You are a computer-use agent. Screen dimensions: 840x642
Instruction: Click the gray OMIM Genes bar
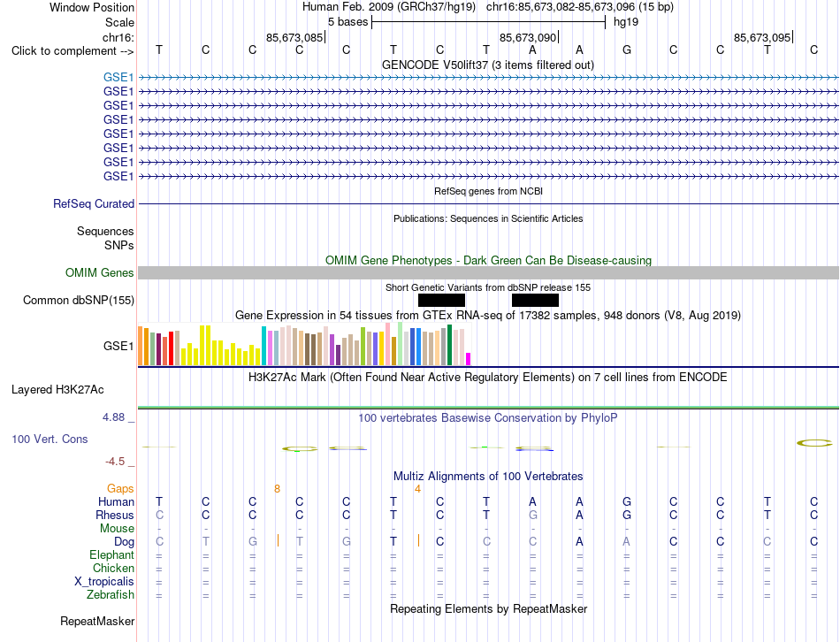(x=488, y=272)
